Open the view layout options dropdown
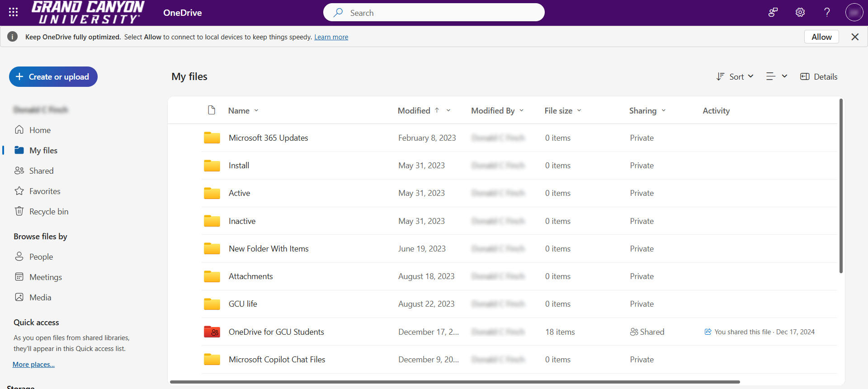The width and height of the screenshot is (868, 389). 777,77
